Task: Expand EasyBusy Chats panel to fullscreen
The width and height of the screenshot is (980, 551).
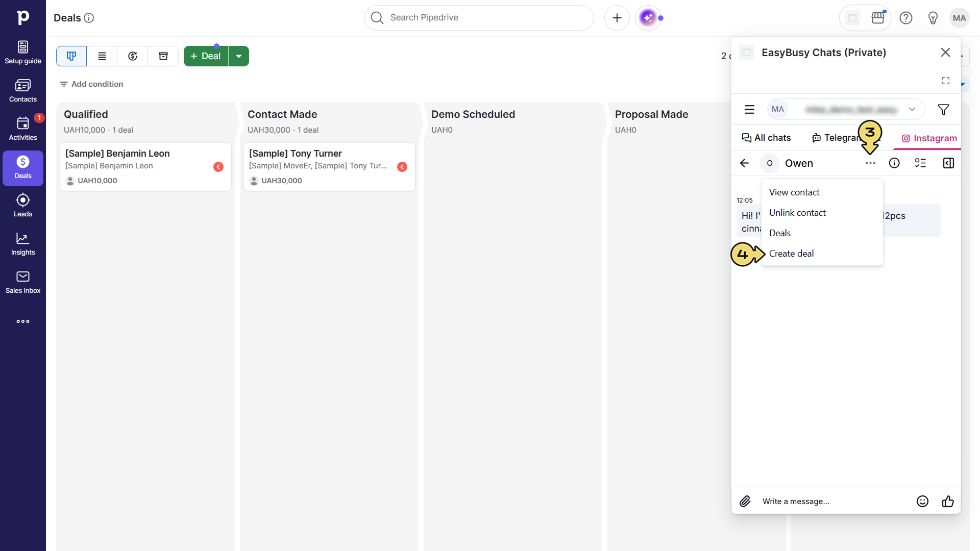Action: pyautogui.click(x=946, y=81)
